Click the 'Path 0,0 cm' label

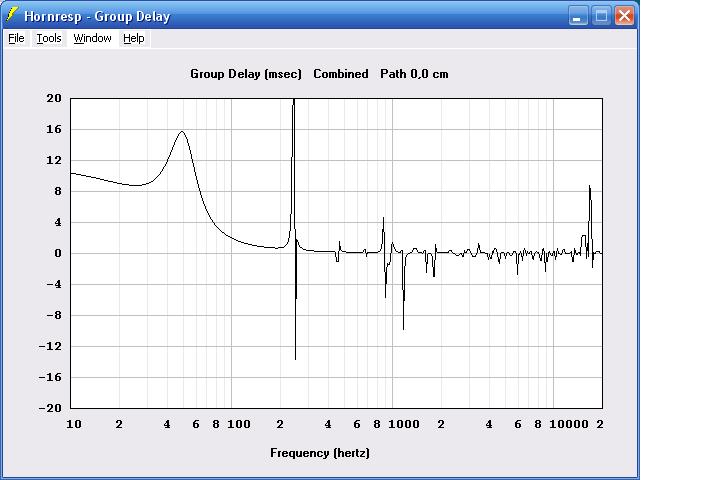[x=414, y=74]
